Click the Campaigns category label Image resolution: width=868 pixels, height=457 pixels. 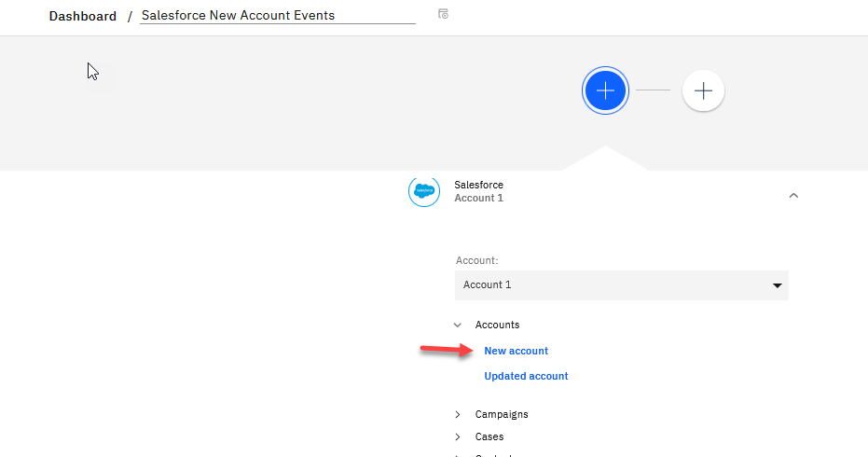point(502,414)
